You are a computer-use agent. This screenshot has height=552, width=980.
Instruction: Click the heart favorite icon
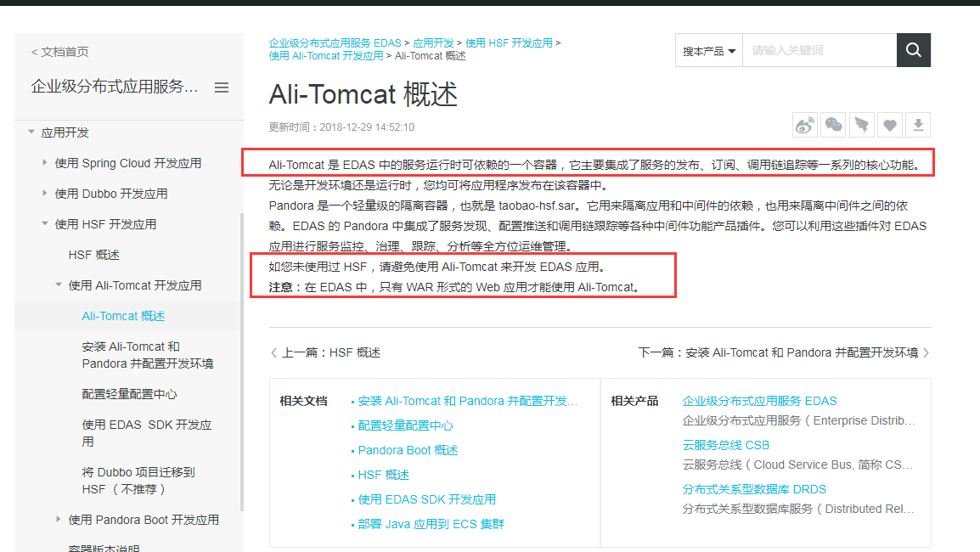tap(890, 126)
